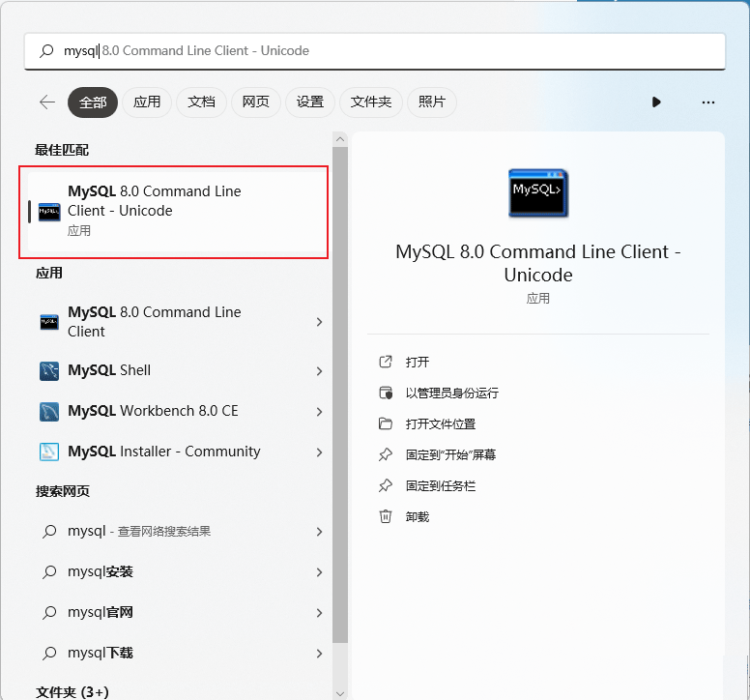The height and width of the screenshot is (700, 750).
Task: Click the open icon beside 打开
Action: [x=386, y=362]
